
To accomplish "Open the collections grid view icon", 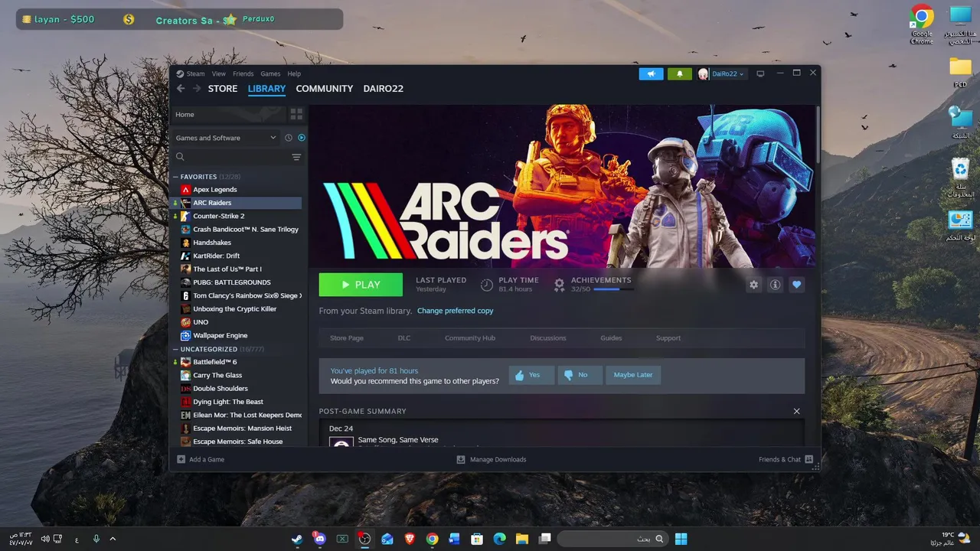I will pyautogui.click(x=296, y=114).
